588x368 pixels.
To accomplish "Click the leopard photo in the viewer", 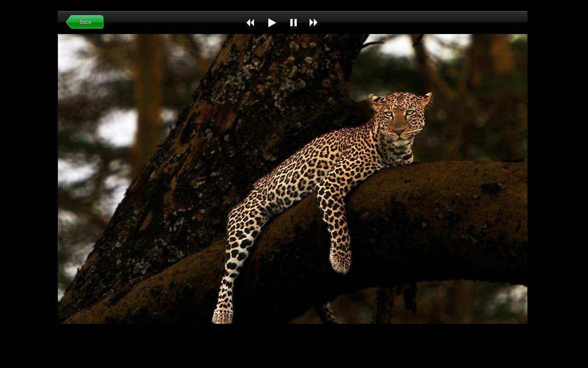I will click(293, 179).
